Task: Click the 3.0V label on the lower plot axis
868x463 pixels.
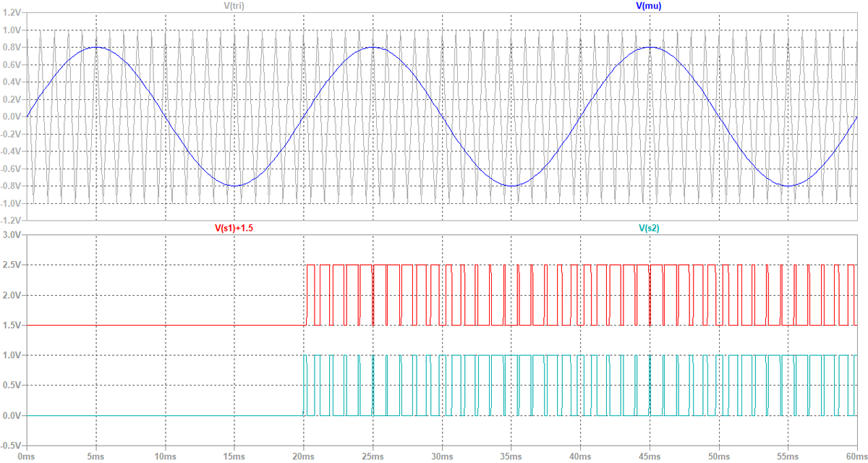Action: tap(12, 235)
